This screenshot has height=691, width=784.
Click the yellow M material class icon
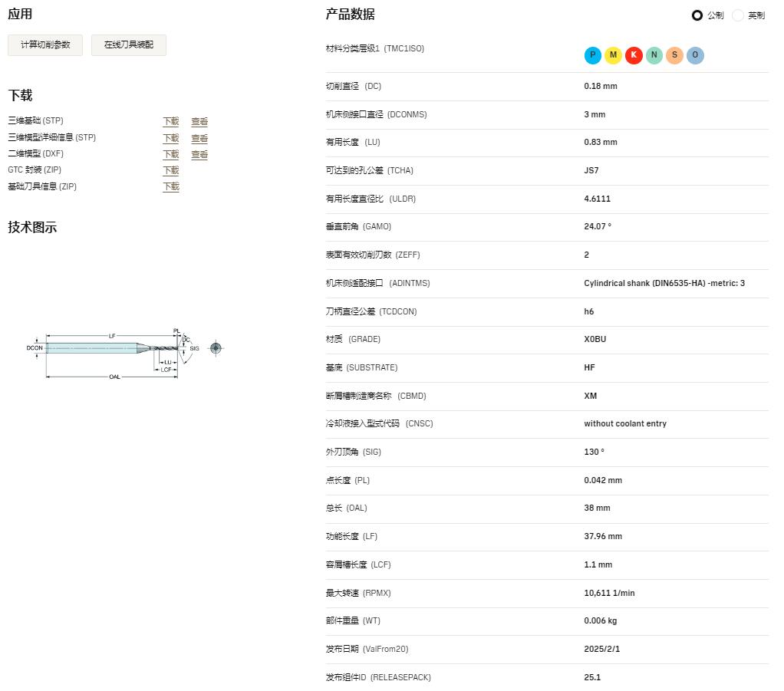(x=613, y=55)
